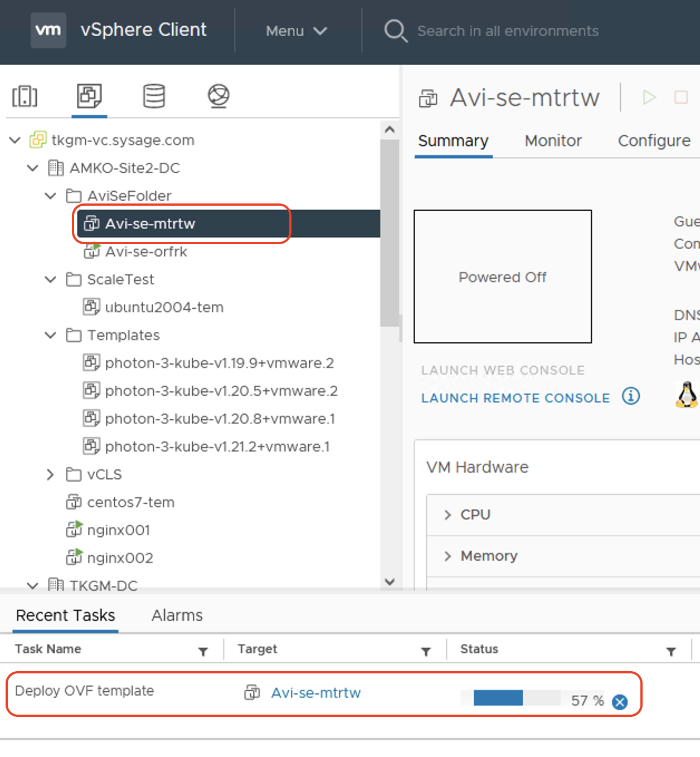Viewport: 700px width, 757px height.
Task: Click the Templates folder icon
Action: tap(74, 335)
